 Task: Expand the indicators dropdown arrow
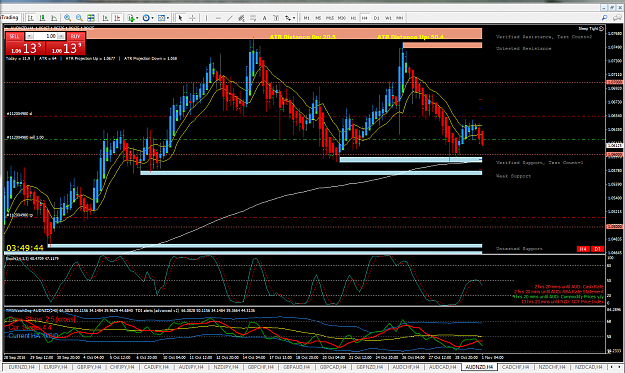(x=137, y=18)
